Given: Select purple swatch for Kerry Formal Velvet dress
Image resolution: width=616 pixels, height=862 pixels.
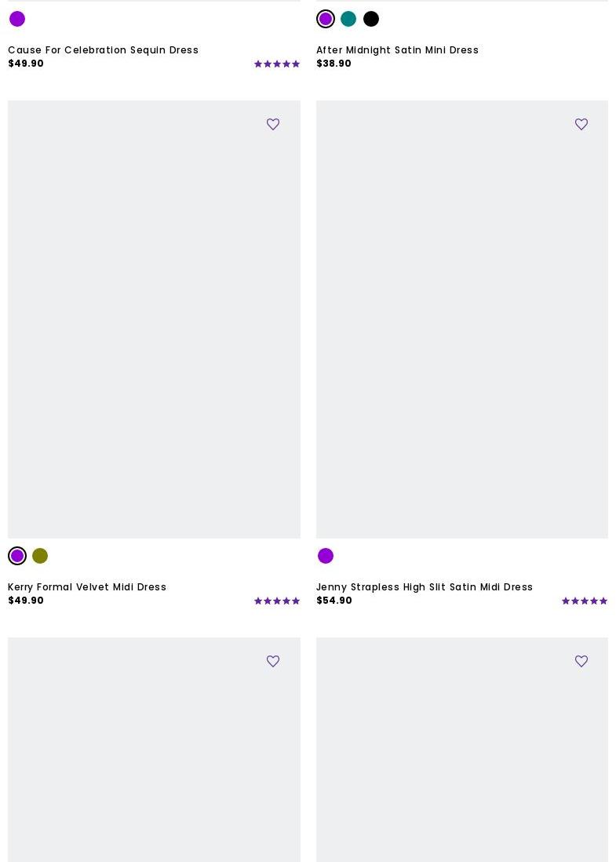Looking at the screenshot, I should pyautogui.click(x=17, y=556).
